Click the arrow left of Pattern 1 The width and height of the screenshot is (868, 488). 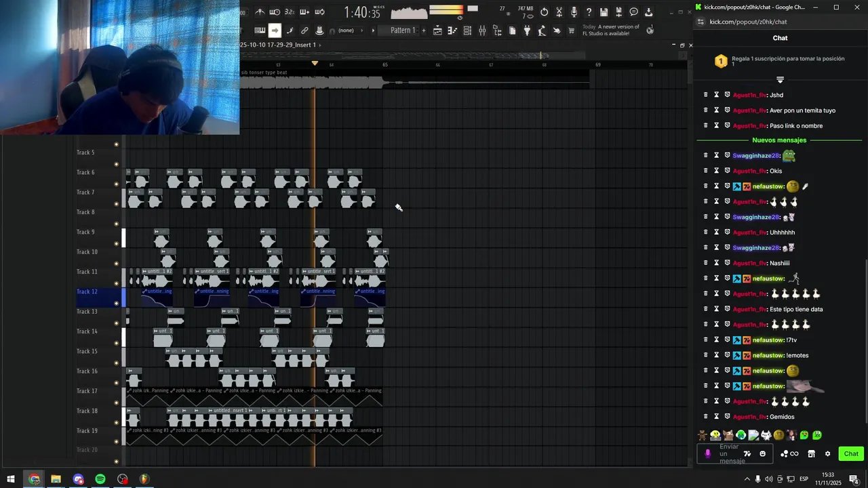pyautogui.click(x=373, y=30)
